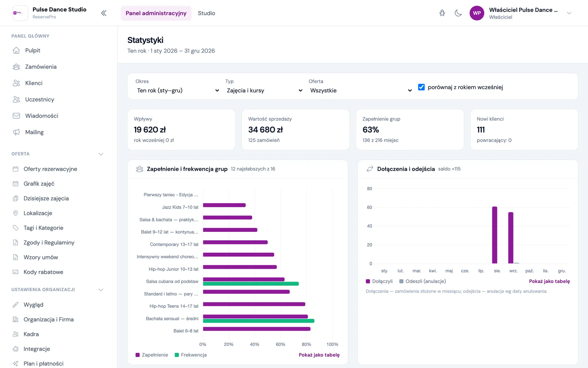Click the Grafik zajęć calendar icon
588x368 pixels.
15,184
